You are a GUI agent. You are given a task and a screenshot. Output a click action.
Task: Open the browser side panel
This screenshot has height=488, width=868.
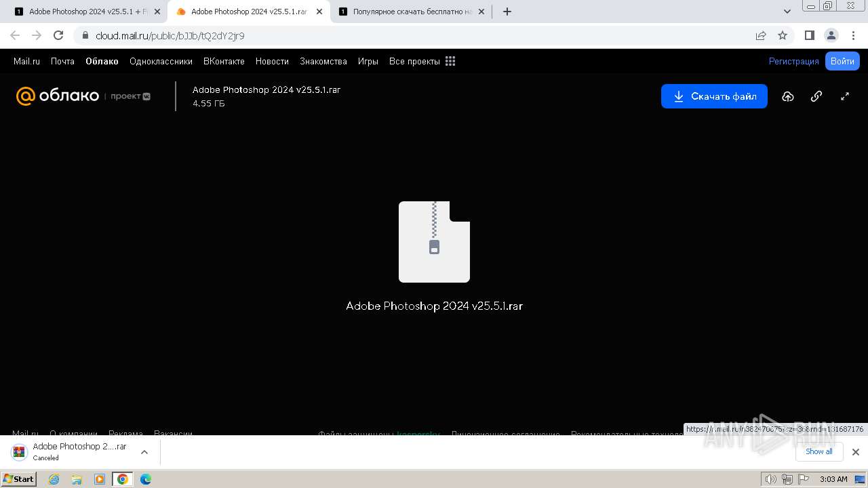(x=809, y=35)
